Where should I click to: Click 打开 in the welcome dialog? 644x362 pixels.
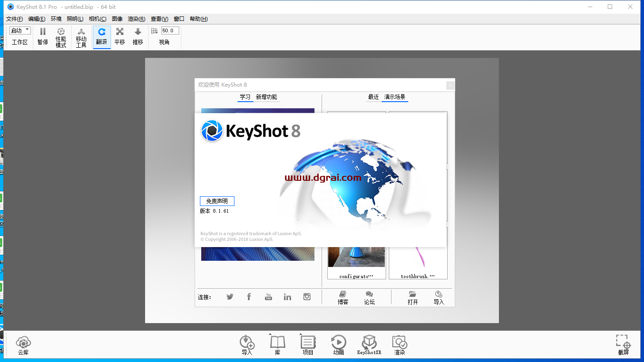[412, 297]
